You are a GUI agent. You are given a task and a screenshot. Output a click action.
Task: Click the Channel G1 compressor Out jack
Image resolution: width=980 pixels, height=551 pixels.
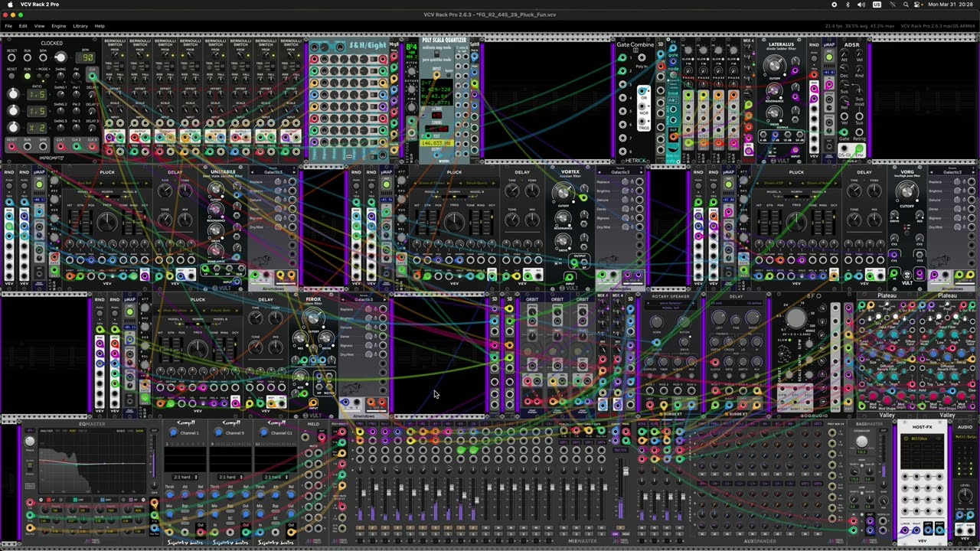pos(291,531)
